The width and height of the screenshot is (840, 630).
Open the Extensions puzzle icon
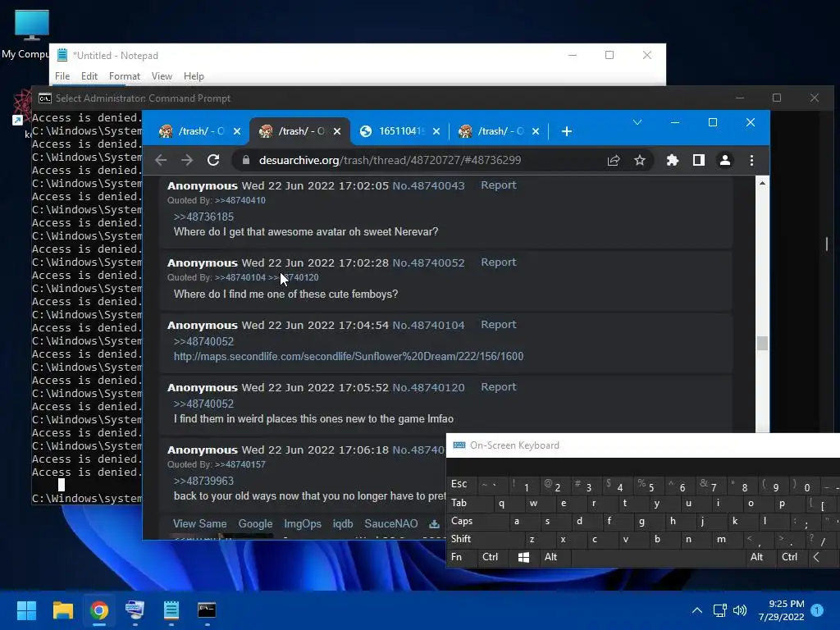(673, 160)
